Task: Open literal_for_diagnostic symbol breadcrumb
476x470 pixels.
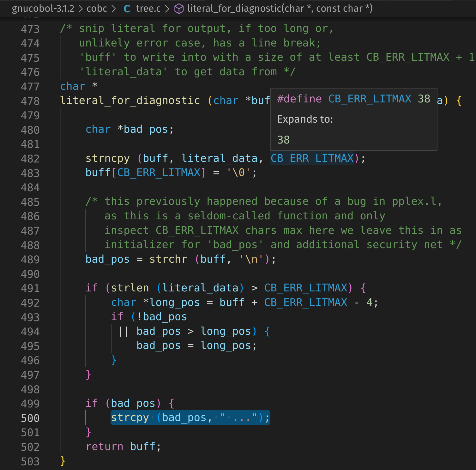Action: pos(280,9)
